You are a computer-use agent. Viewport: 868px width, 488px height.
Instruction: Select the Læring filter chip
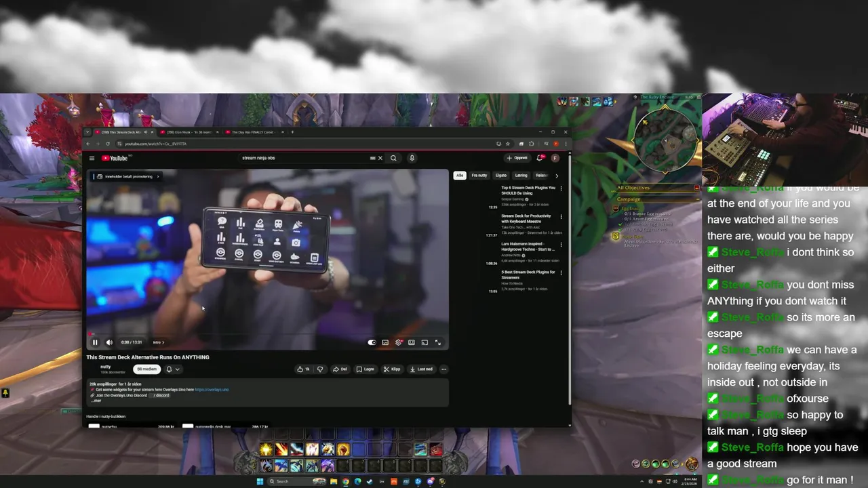[521, 176]
